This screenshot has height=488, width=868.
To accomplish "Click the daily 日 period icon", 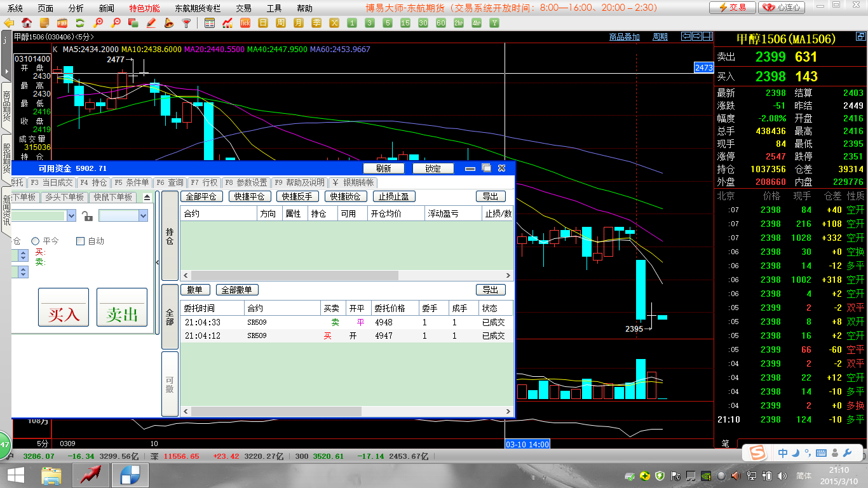I will (x=263, y=23).
